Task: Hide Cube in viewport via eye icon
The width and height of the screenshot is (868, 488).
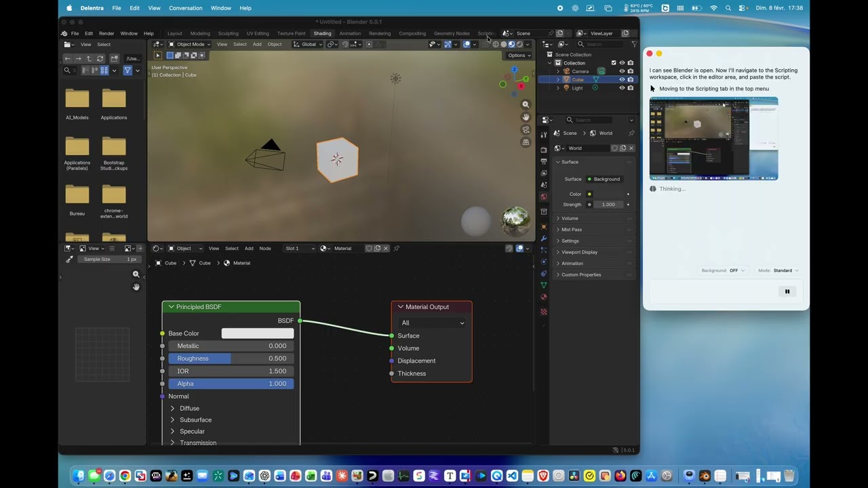Action: (x=622, y=79)
